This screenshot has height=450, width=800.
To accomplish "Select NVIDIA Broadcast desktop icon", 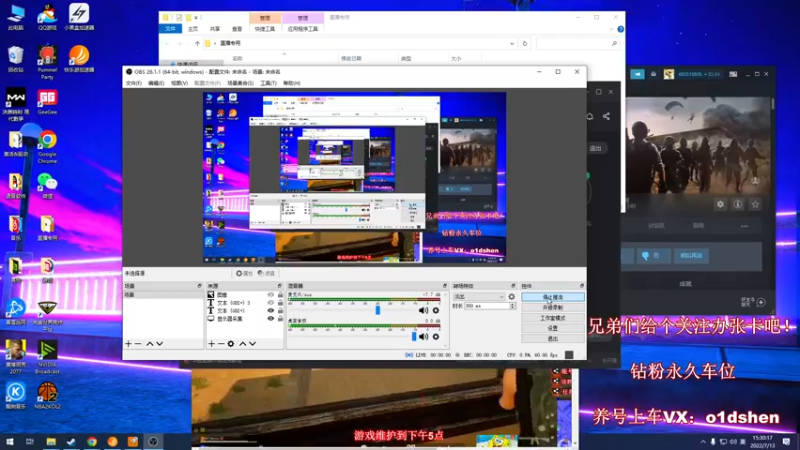I will pyautogui.click(x=47, y=357).
